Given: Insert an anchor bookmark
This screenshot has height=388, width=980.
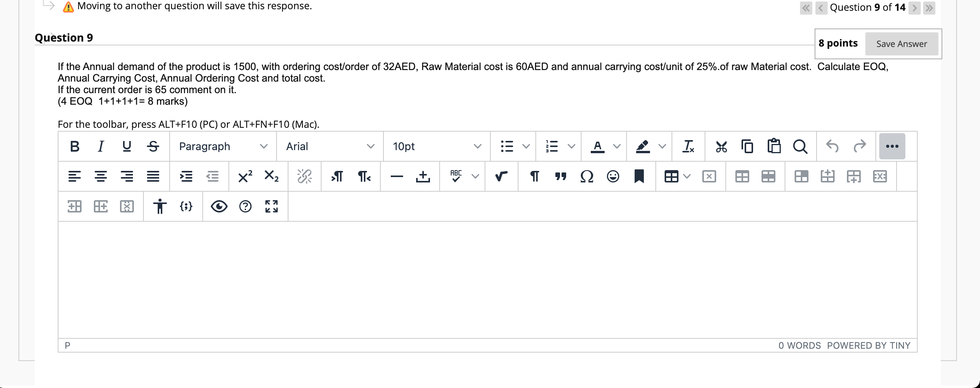Looking at the screenshot, I should [x=639, y=176].
